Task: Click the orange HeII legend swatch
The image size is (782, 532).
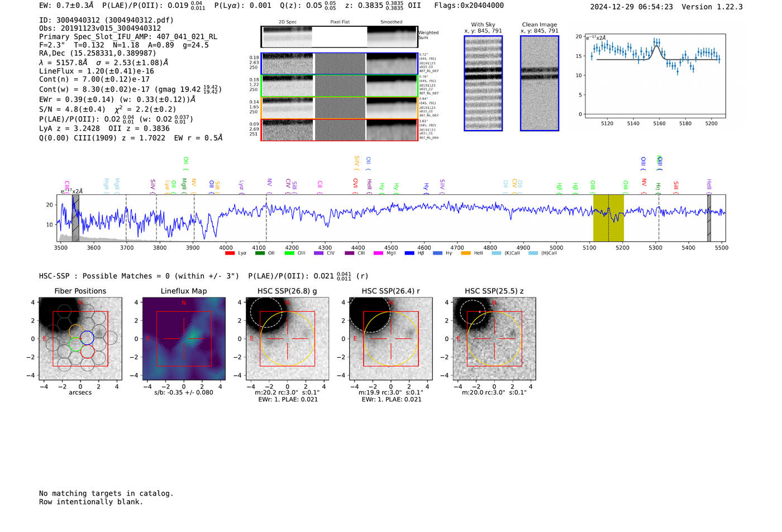Action: [x=466, y=253]
